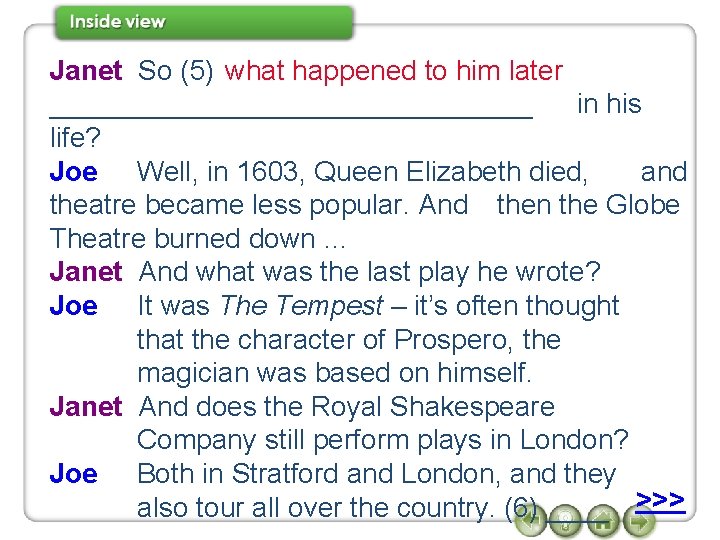
Task: Click the first Janet speaker label
Action: click(x=86, y=71)
